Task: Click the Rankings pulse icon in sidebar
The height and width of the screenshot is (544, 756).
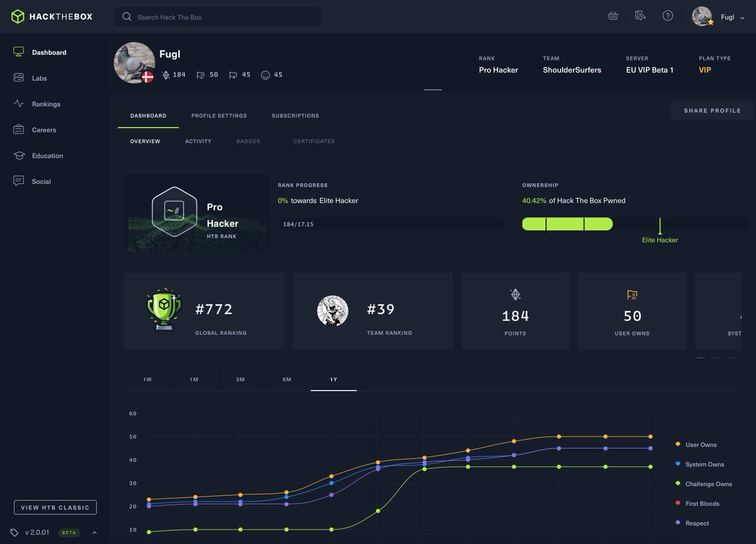Action: (19, 104)
